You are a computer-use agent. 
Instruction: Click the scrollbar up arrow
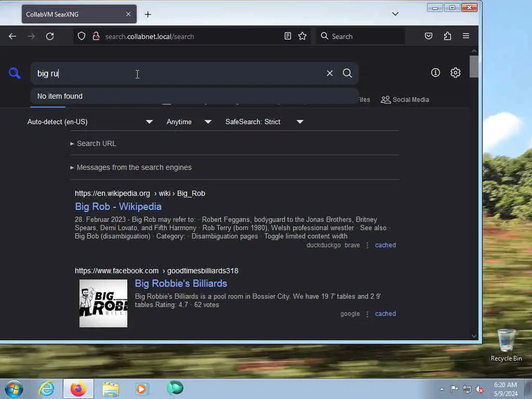474,51
